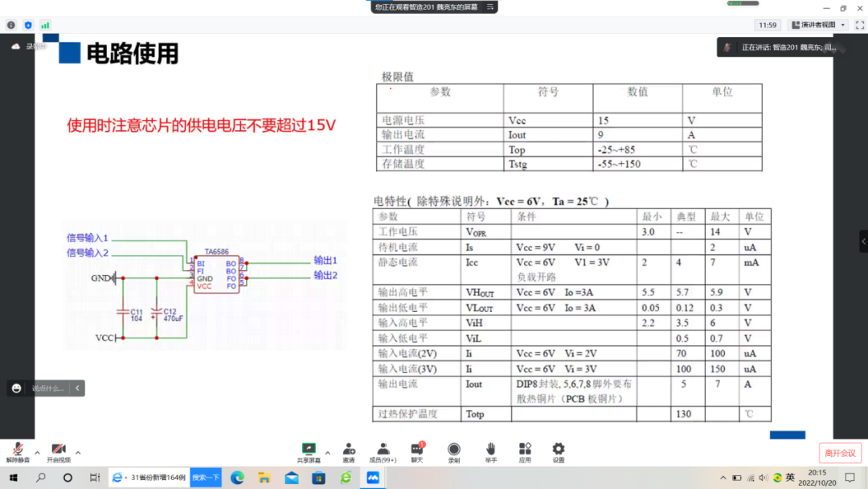Image resolution: width=868 pixels, height=489 pixels.
Task: Expand video options arrow
Action: click(78, 453)
